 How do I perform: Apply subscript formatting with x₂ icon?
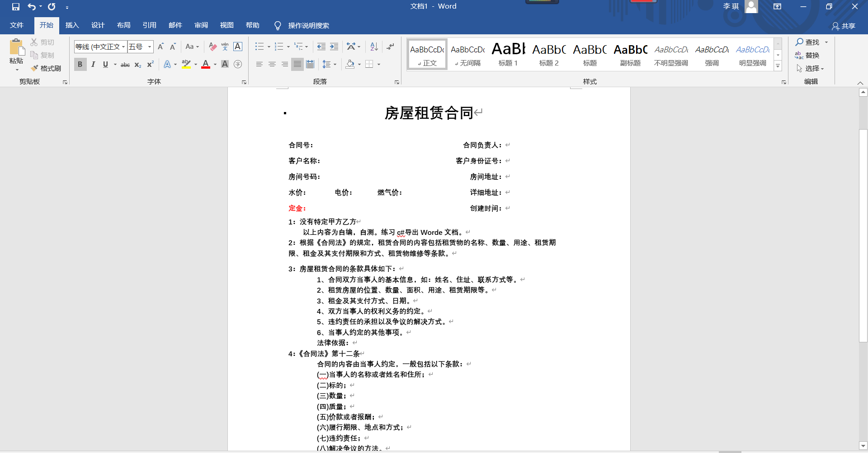coord(137,64)
